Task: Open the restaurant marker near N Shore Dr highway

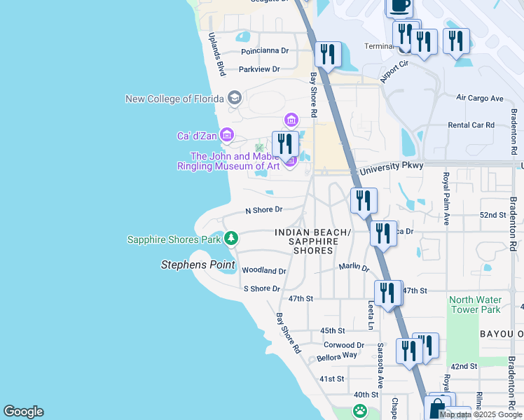Action: point(364,200)
